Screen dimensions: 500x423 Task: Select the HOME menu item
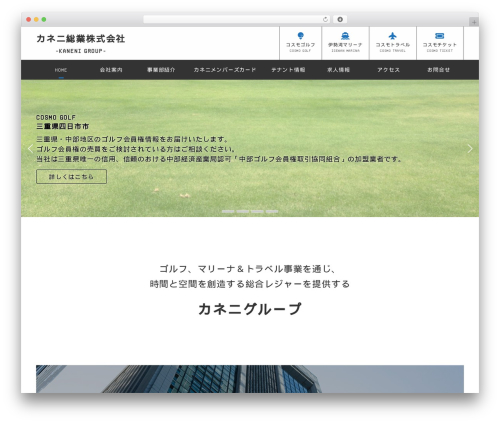(61, 70)
